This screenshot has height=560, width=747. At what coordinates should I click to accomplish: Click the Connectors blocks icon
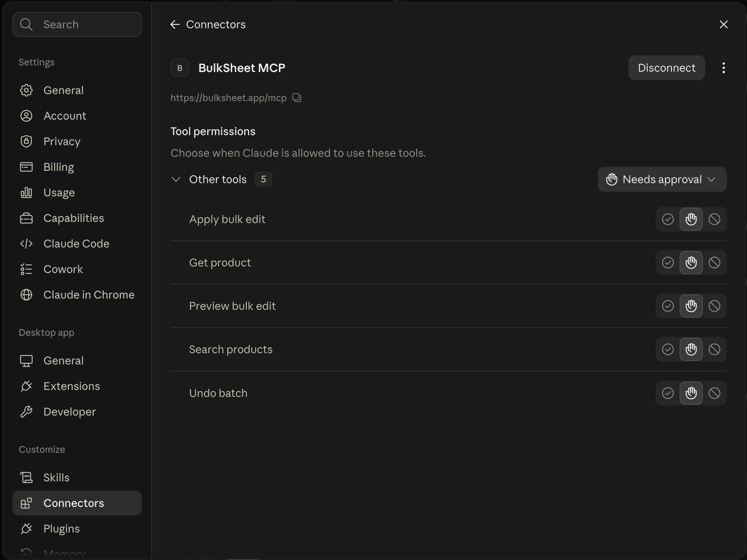pos(26,503)
